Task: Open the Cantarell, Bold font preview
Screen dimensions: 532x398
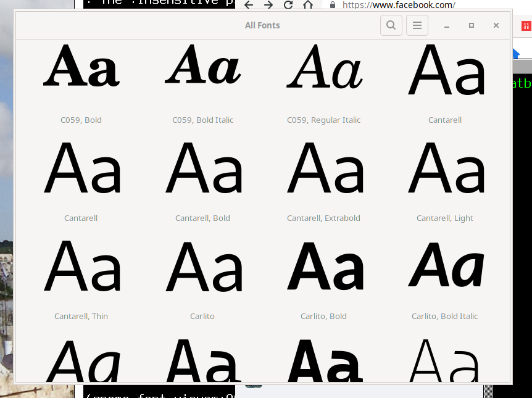Action: (203, 168)
